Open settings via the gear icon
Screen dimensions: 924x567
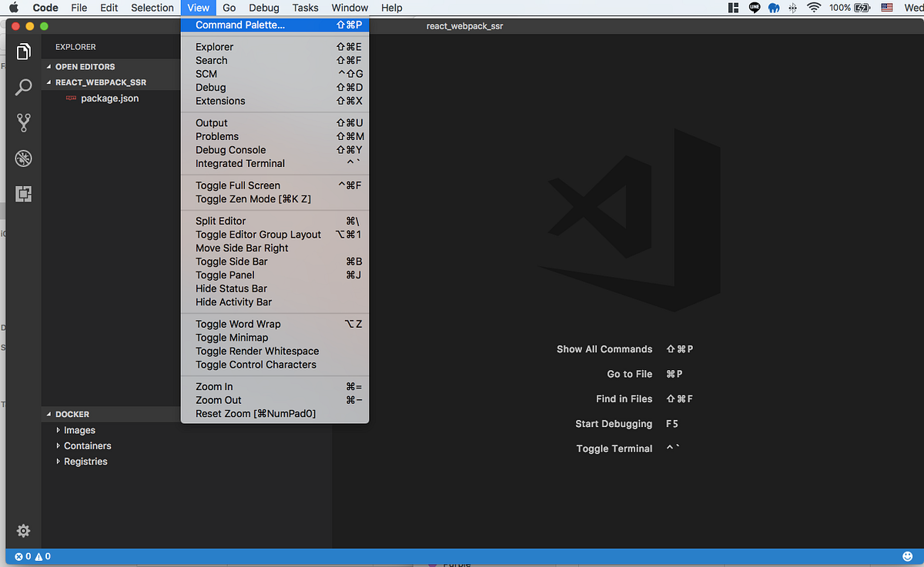coord(22,531)
